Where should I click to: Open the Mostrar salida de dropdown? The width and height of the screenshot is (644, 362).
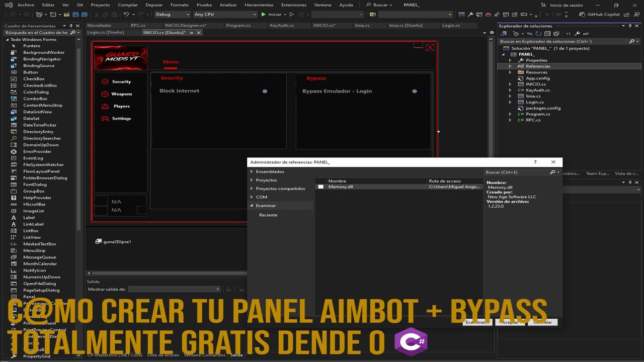coord(175,289)
